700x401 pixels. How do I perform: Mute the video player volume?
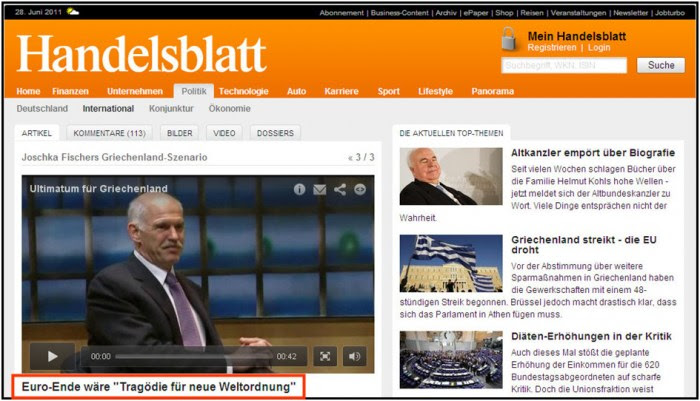point(354,356)
